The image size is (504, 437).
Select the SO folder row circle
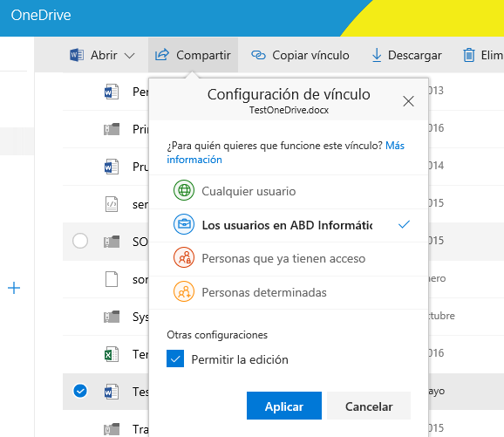click(80, 241)
